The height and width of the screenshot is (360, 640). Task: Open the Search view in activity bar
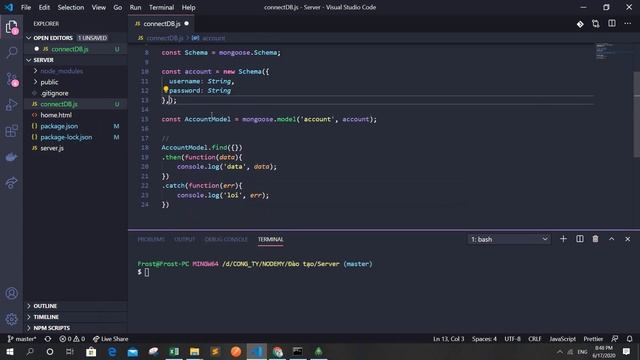[x=11, y=52]
